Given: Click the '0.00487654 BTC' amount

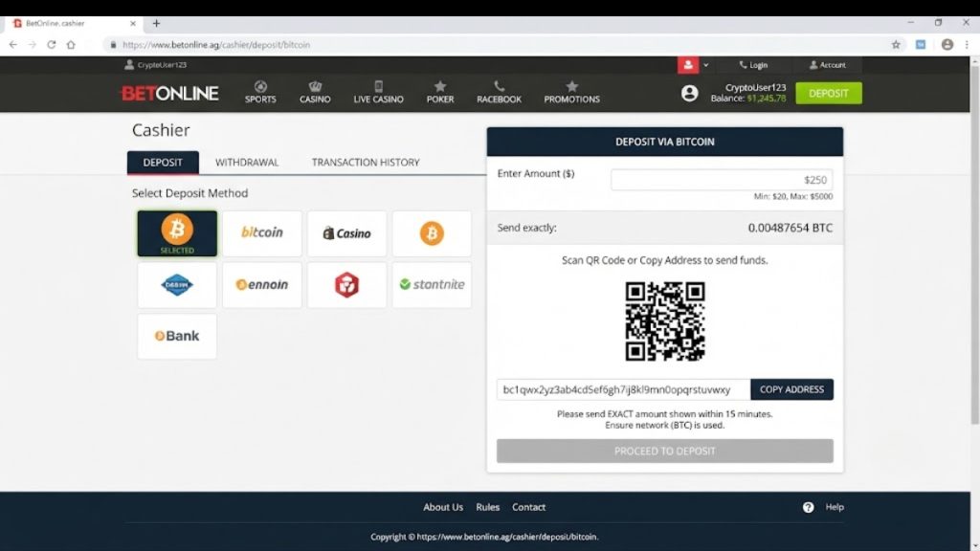Looking at the screenshot, I should 790,228.
